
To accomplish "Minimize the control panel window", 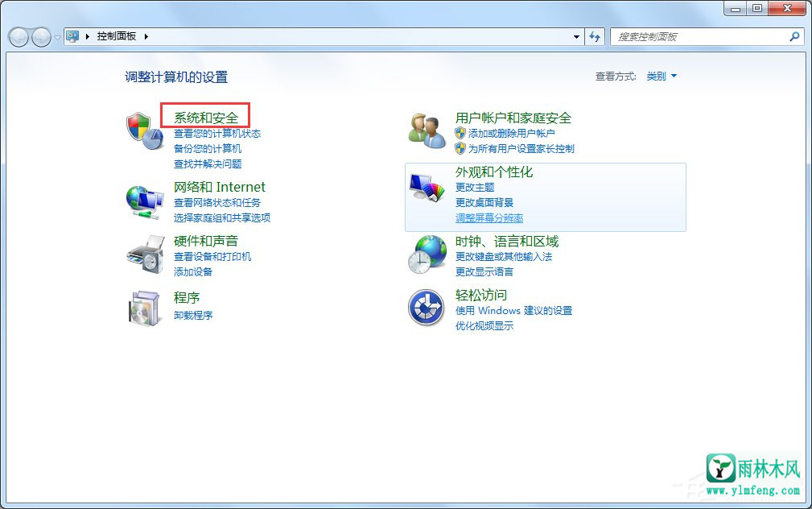I will pos(736,8).
